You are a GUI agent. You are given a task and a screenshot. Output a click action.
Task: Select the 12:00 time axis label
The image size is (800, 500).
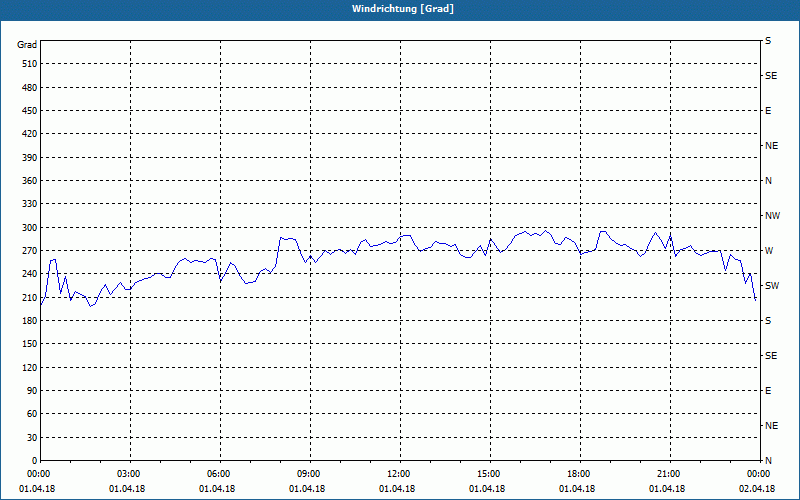[397, 474]
